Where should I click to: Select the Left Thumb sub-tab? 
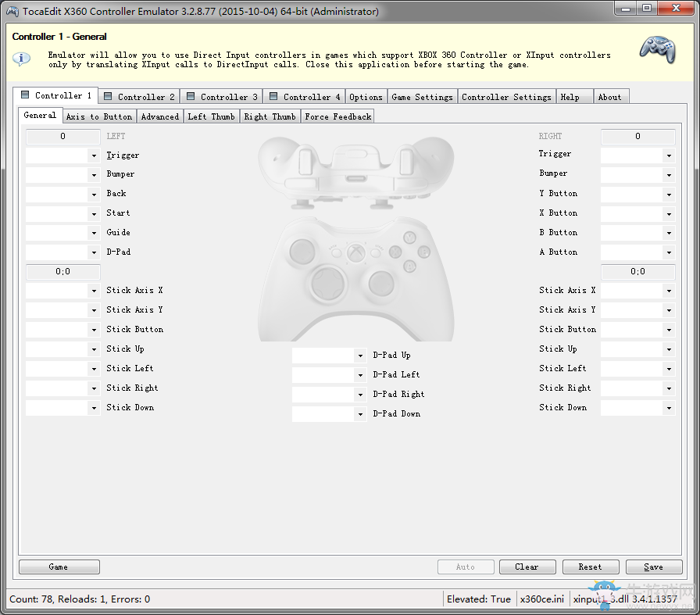pos(211,116)
